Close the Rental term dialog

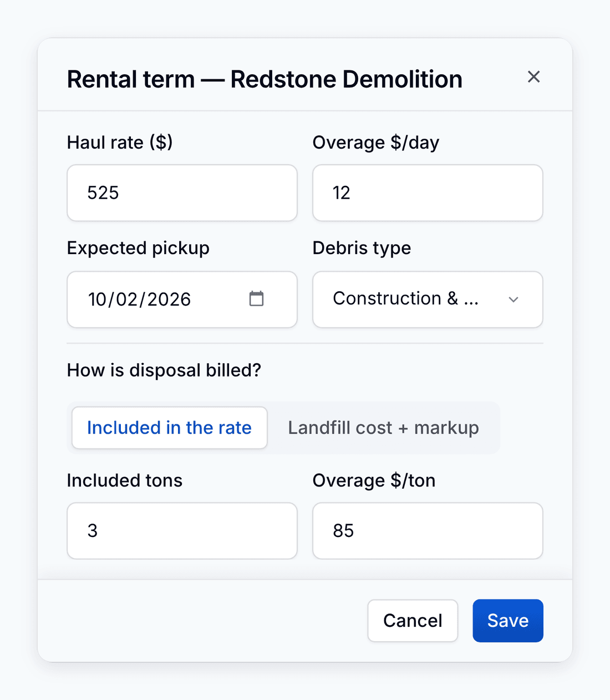533,77
